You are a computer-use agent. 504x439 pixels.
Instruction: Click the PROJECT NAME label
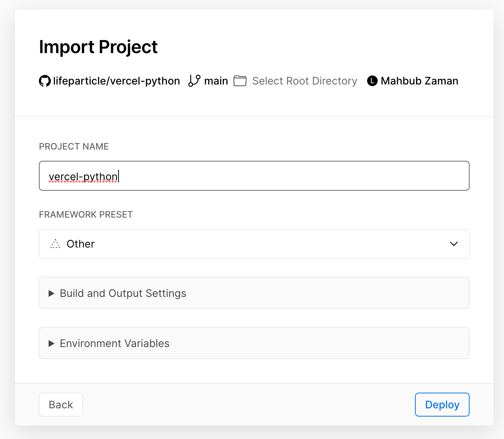pos(74,147)
